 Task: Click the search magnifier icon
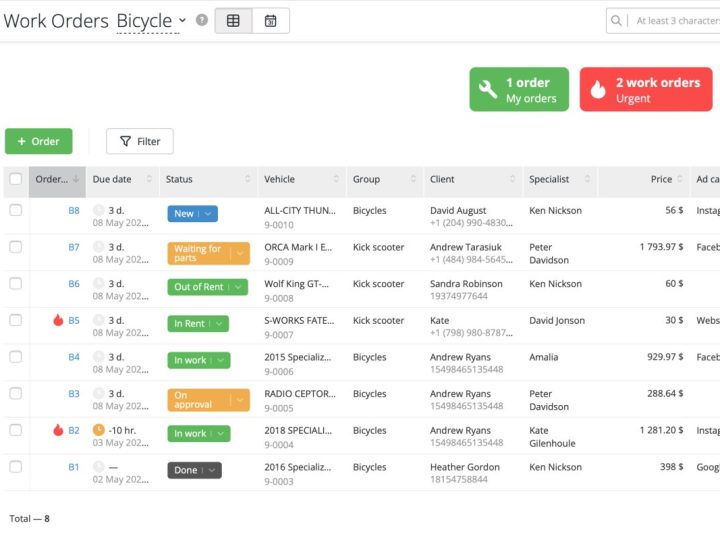coord(616,21)
